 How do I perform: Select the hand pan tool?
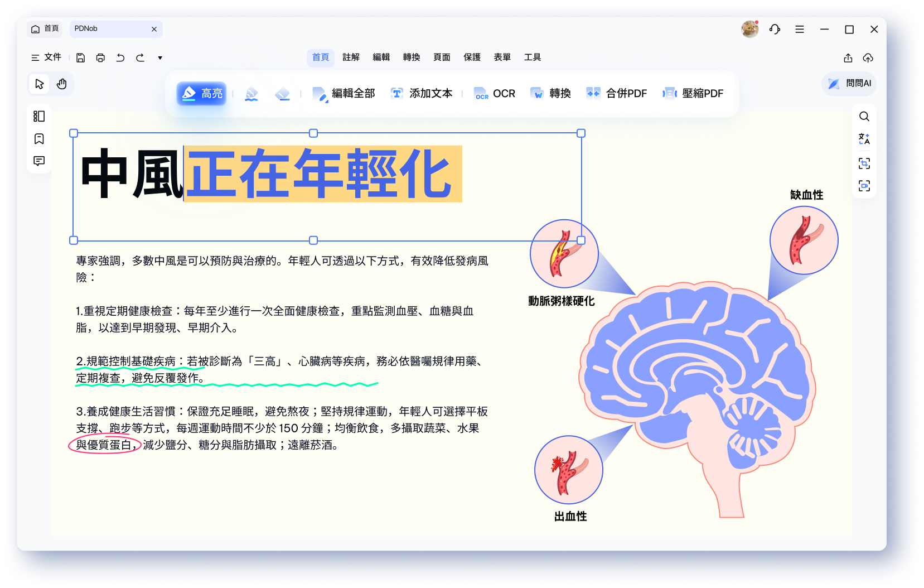tap(61, 84)
